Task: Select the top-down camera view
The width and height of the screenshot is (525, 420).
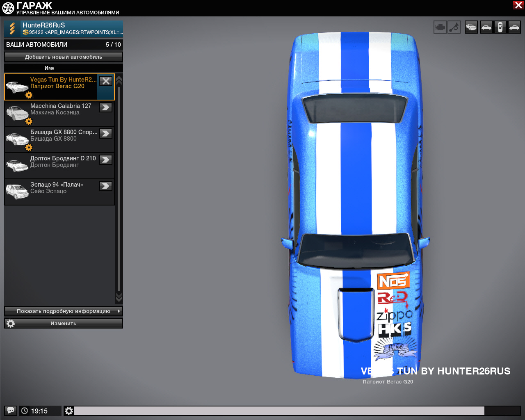Action: point(500,27)
